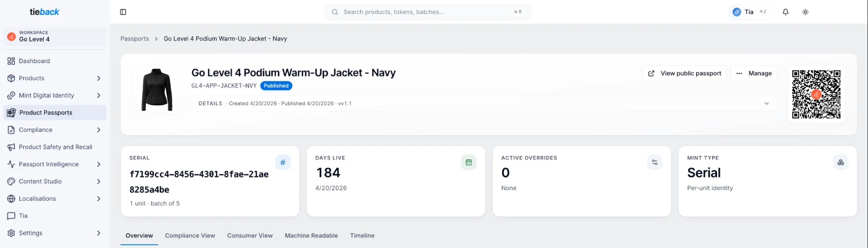Image resolution: width=868 pixels, height=248 pixels.
Task: Click the Published status badge
Action: (x=276, y=86)
